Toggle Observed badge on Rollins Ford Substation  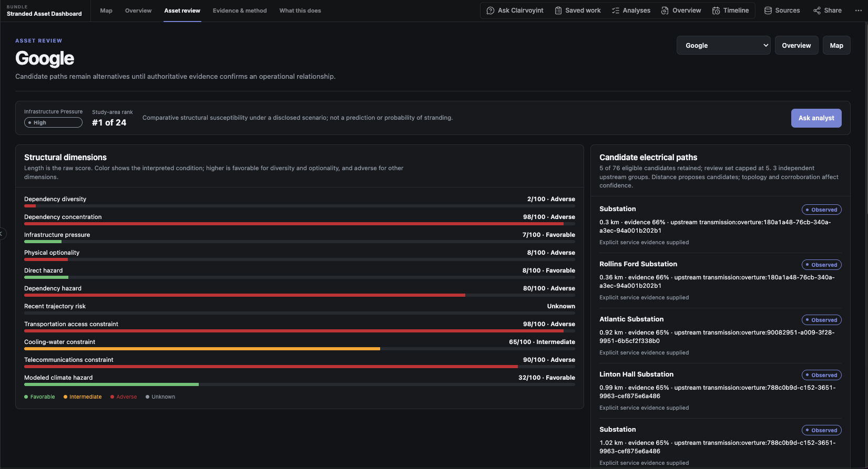(x=821, y=265)
